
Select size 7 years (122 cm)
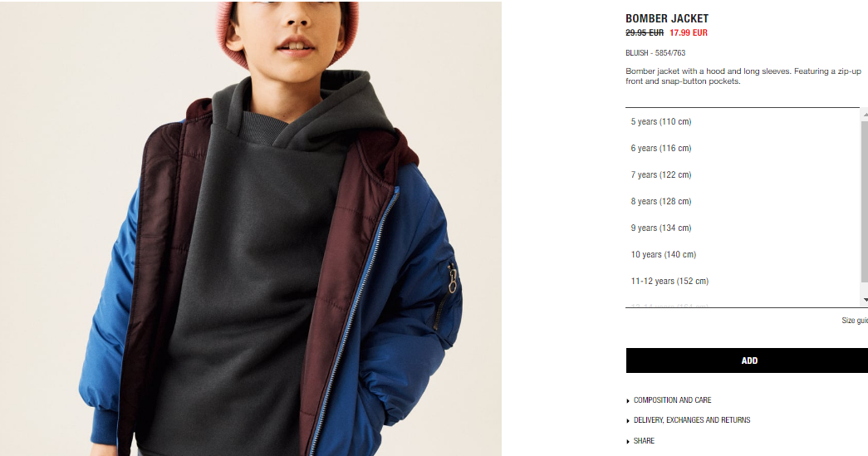(x=743, y=175)
